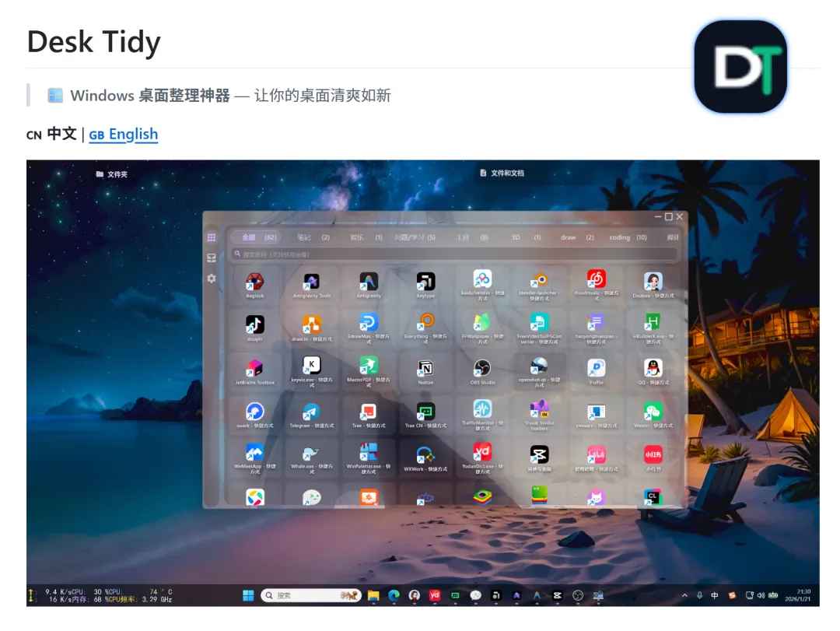Open Microsoft Edge from taskbar
This screenshot has height=631, width=840.
coord(394,596)
